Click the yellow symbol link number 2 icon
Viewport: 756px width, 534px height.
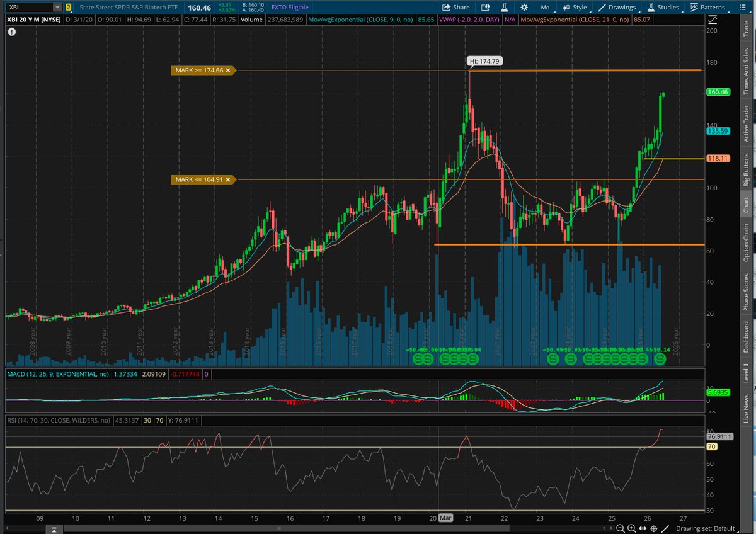point(69,7)
